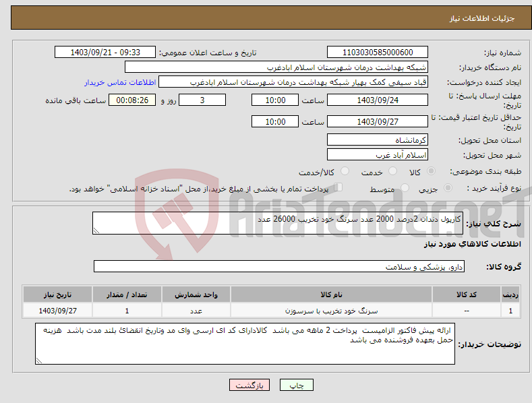Click the ردیف column header
Viewport: 532px width, 403px height.
click(x=510, y=294)
